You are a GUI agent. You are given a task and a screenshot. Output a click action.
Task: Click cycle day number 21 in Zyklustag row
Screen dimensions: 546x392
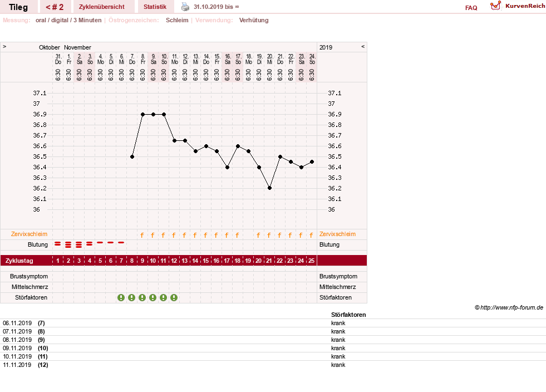269,261
